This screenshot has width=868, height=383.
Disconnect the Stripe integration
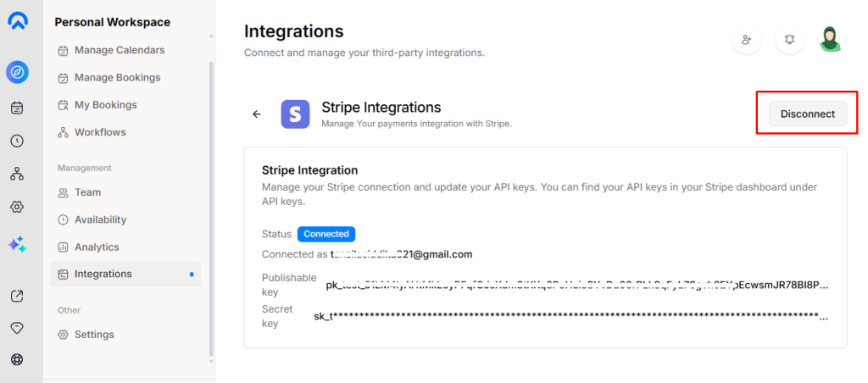(807, 114)
